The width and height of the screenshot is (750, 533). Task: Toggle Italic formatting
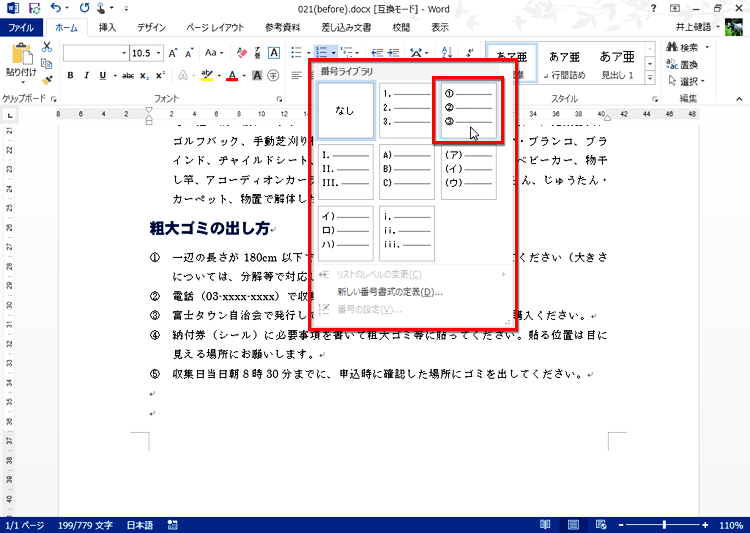coord(87,76)
